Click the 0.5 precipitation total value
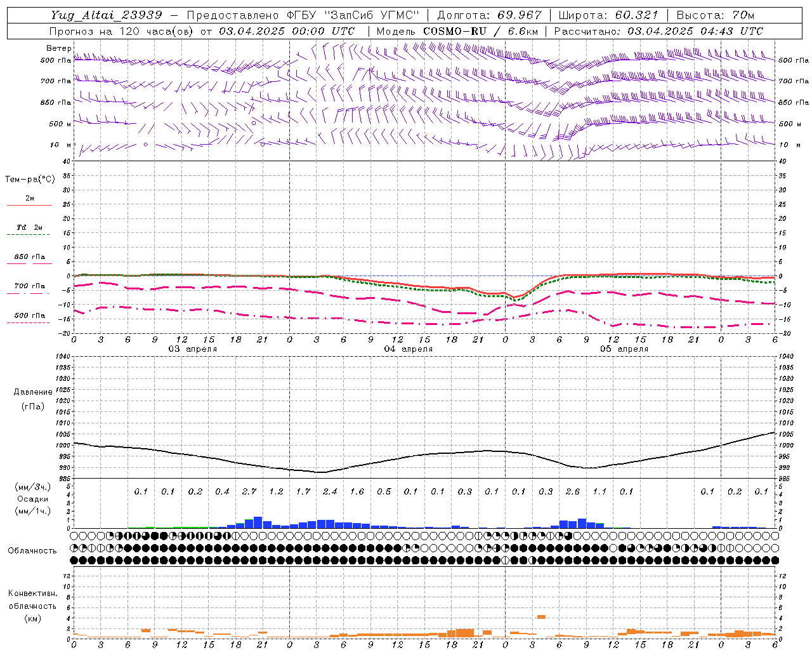The width and height of the screenshot is (812, 650). [384, 492]
